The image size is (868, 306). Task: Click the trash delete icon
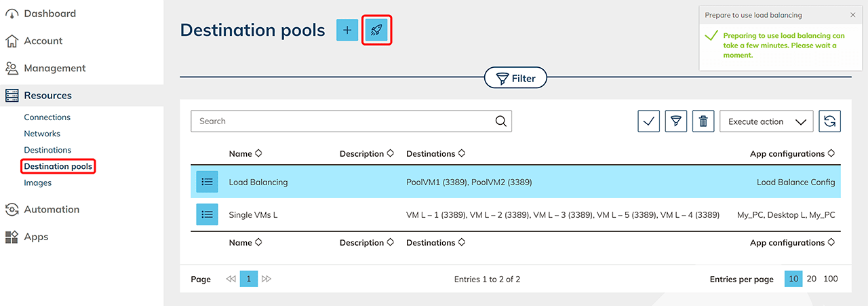703,121
